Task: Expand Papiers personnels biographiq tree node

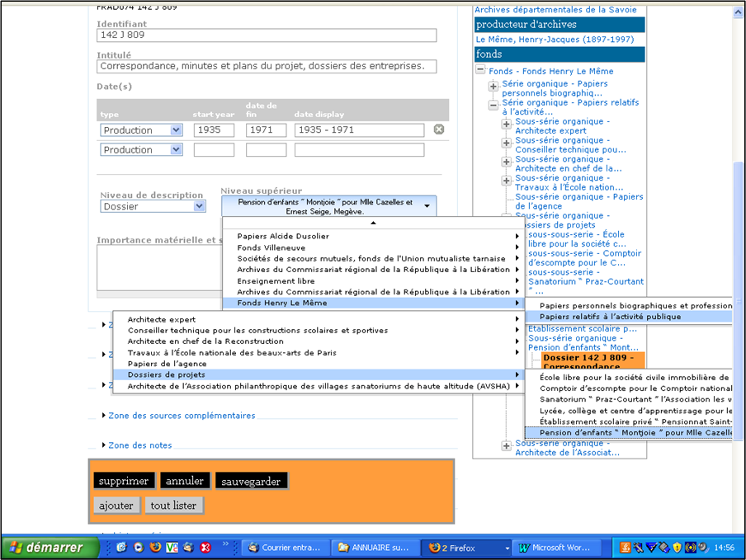Action: coord(493,87)
